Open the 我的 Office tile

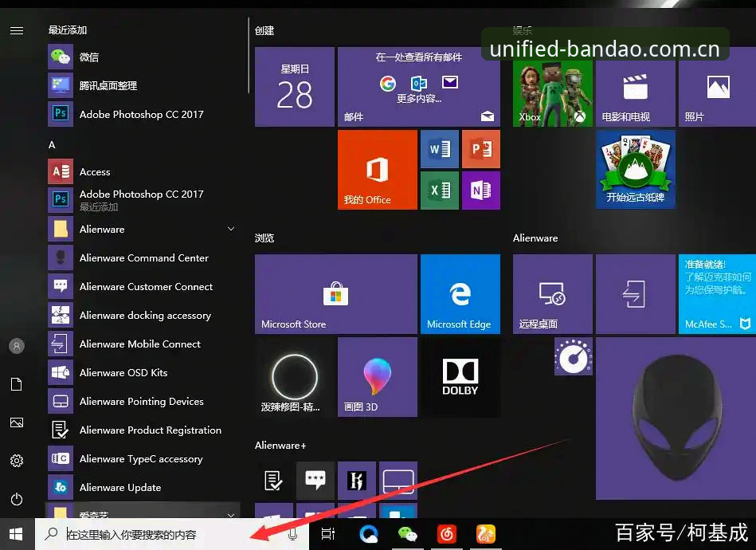point(378,170)
